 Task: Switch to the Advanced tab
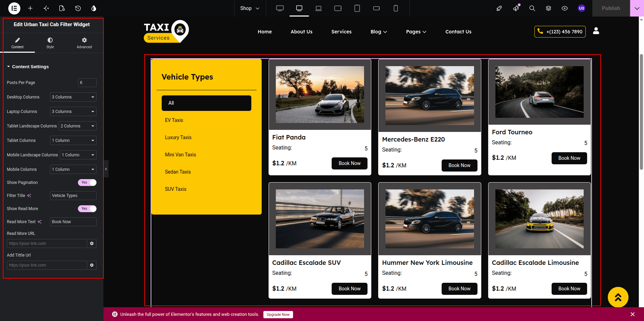84,43
